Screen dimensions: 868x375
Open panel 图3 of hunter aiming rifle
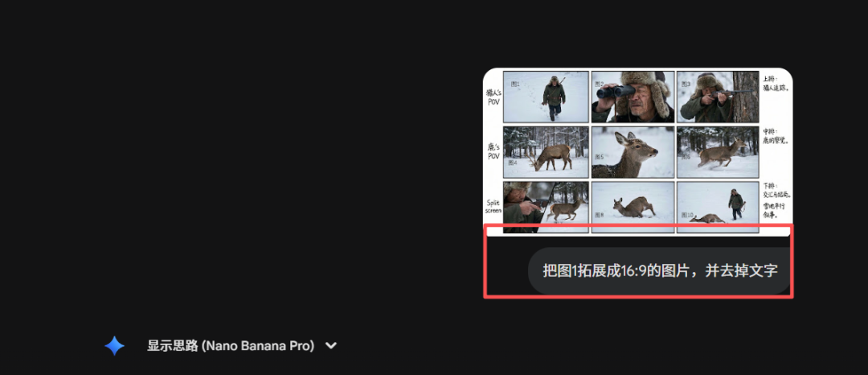pos(718,97)
